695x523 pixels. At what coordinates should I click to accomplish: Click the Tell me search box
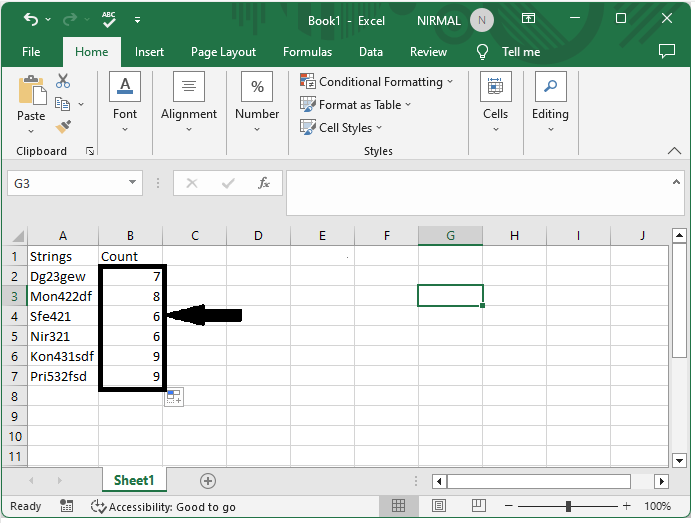point(521,52)
